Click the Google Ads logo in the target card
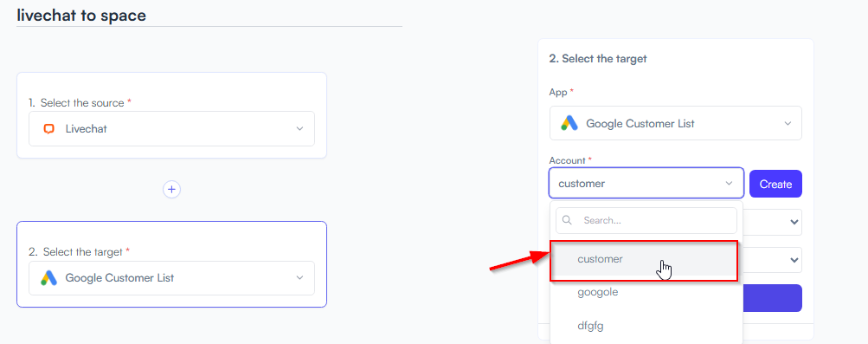The height and width of the screenshot is (344, 868). (x=48, y=277)
